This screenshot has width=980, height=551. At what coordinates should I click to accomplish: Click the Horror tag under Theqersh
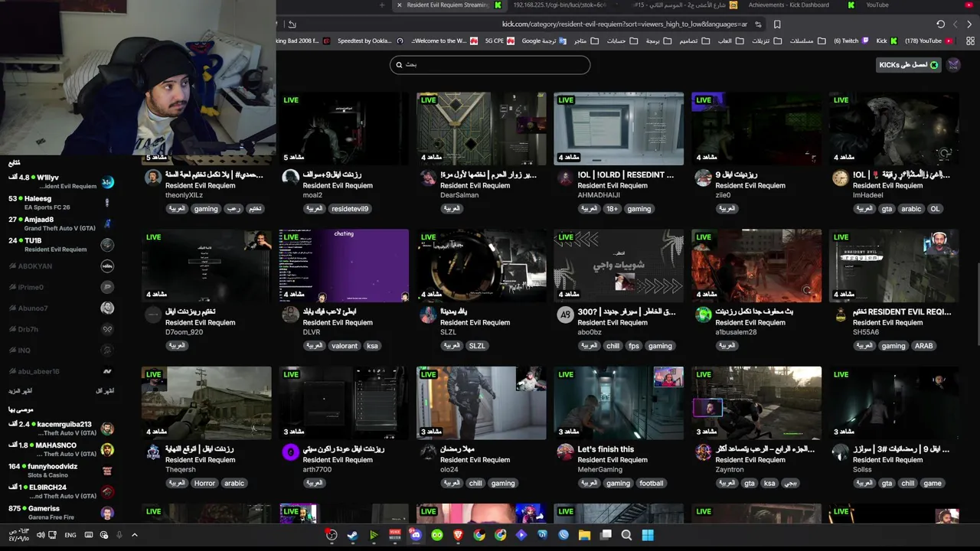tap(204, 483)
